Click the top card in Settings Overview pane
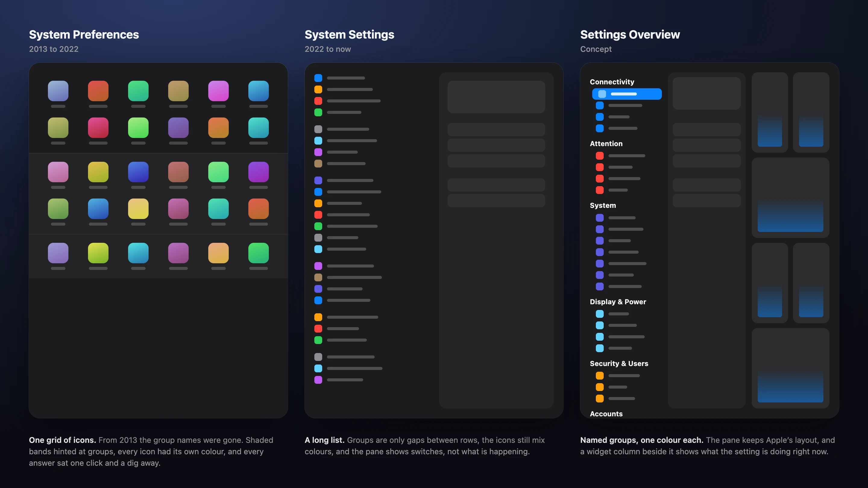The width and height of the screenshot is (868, 488). pyautogui.click(x=706, y=93)
